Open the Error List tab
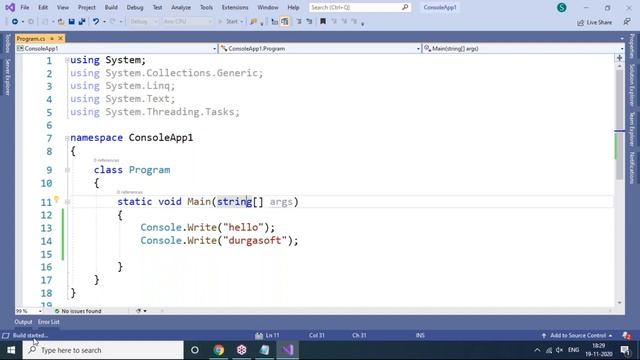Viewport: 640px width, 360px height. coord(49,322)
